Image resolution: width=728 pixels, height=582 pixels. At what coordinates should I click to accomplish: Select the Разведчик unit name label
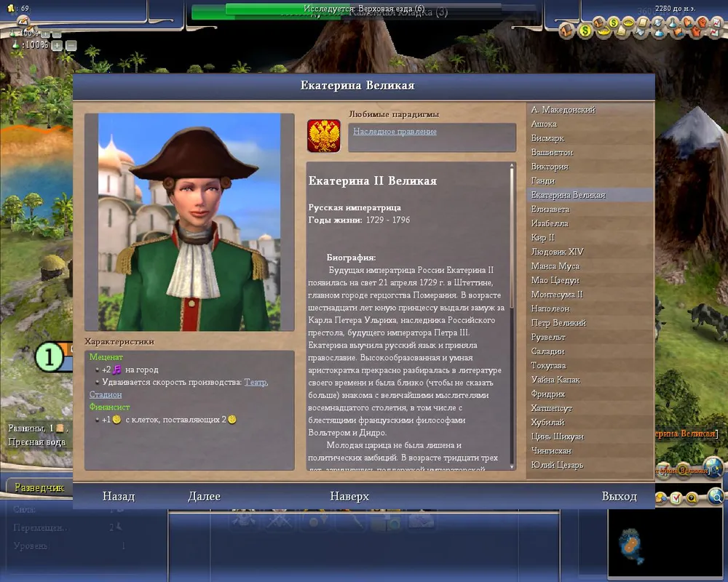click(39, 487)
